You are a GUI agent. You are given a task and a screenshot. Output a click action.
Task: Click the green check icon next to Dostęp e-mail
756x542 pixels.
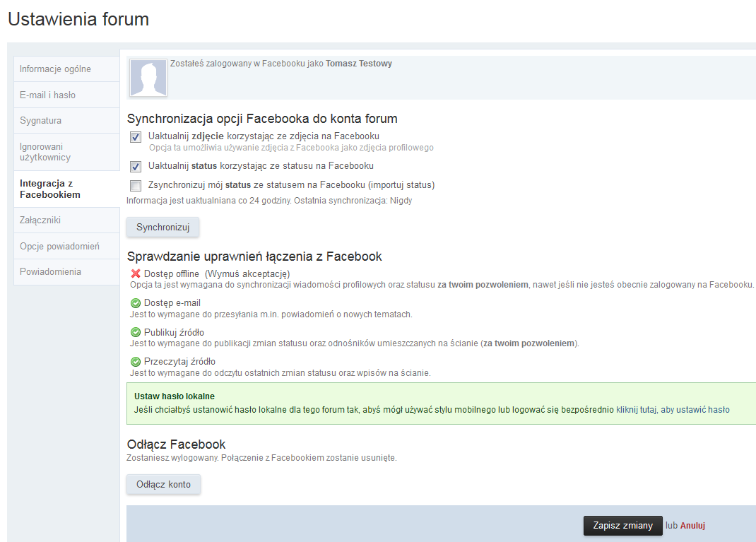point(134,303)
